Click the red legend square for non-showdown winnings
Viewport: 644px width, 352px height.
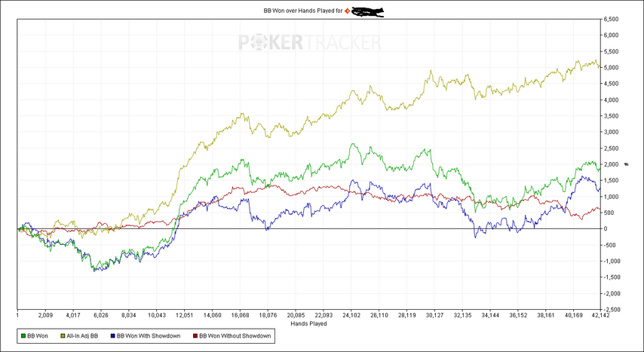pos(195,335)
